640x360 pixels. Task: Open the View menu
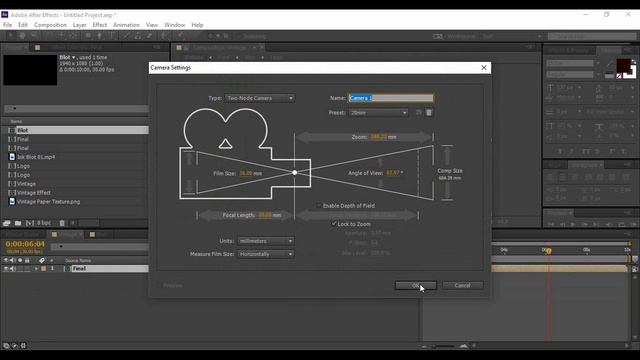tap(152, 25)
